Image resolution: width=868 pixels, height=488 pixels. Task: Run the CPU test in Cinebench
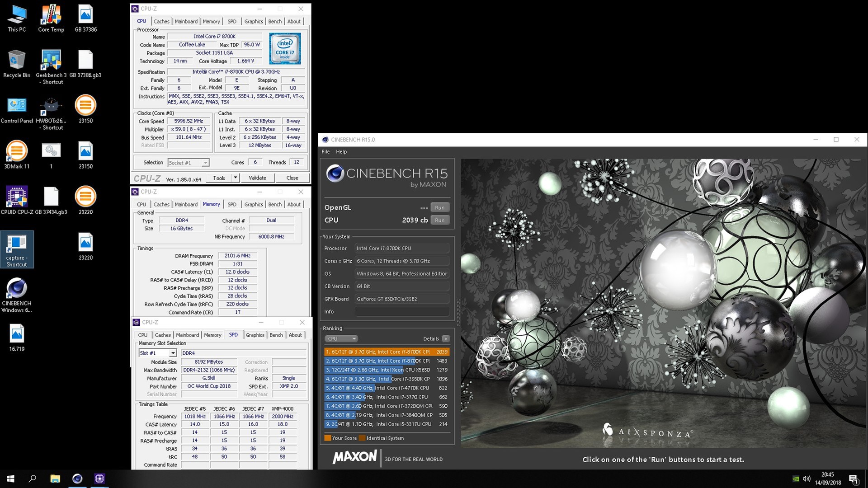(440, 220)
